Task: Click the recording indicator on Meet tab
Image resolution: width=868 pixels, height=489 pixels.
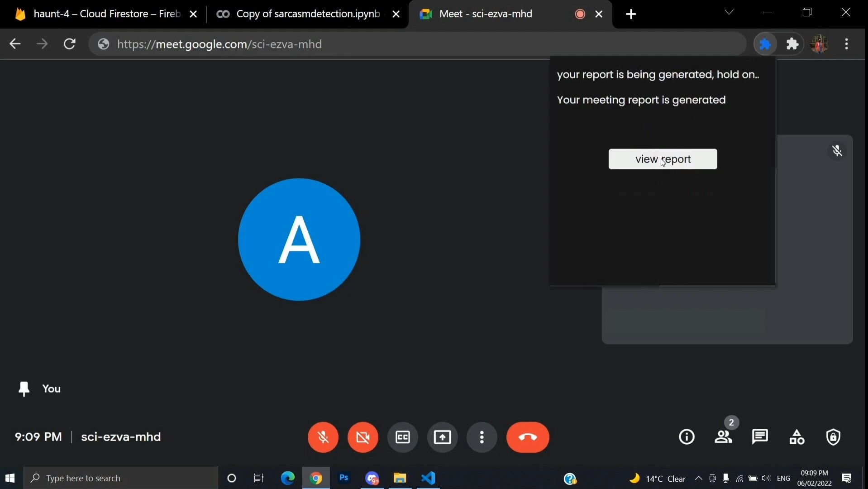Action: 580,14
